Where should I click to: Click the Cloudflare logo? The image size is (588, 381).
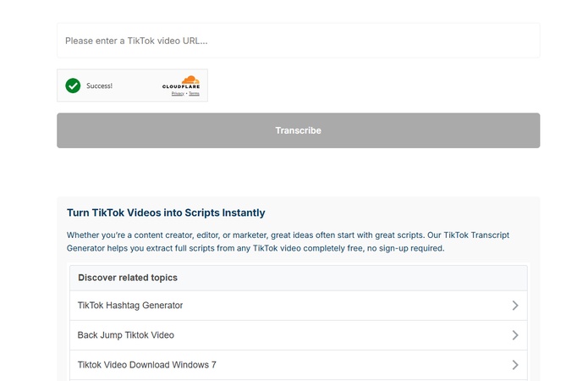(x=181, y=82)
